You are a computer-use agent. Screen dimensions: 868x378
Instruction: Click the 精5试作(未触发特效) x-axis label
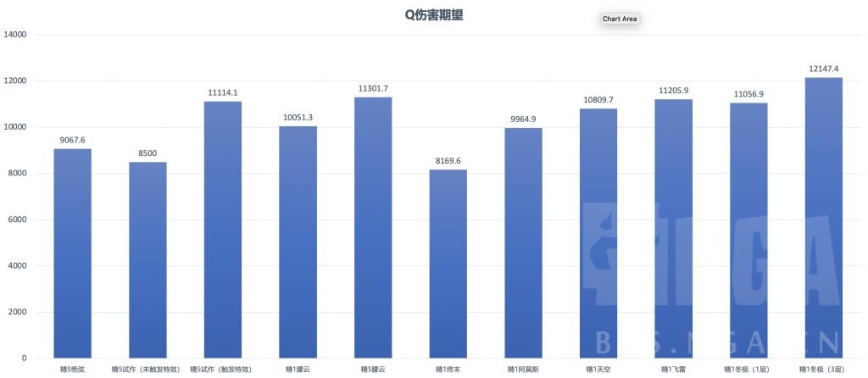[x=147, y=370]
